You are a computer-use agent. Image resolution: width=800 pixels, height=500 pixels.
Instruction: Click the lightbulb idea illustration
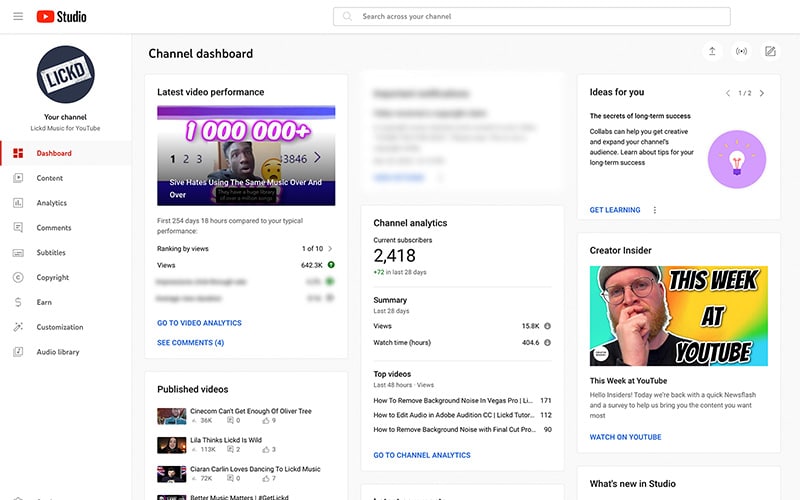737,159
